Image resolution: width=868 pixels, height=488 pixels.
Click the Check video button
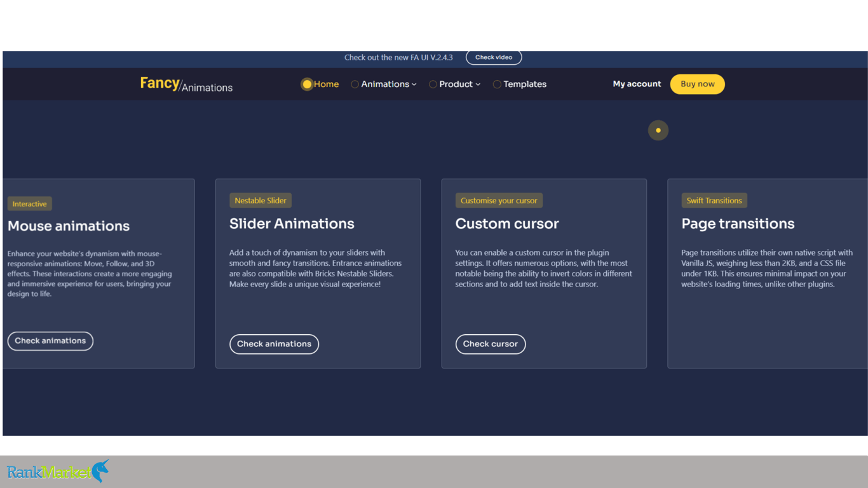[494, 57]
